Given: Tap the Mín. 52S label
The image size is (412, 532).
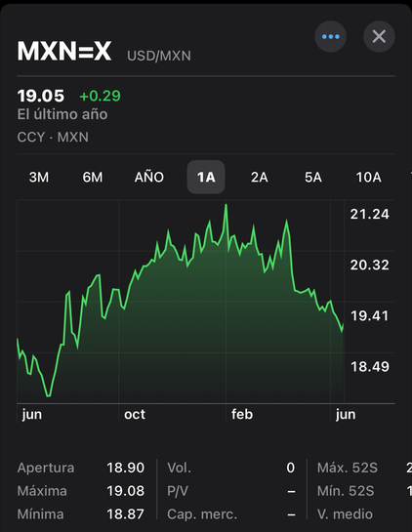Looking at the screenshot, I should pyautogui.click(x=346, y=491).
